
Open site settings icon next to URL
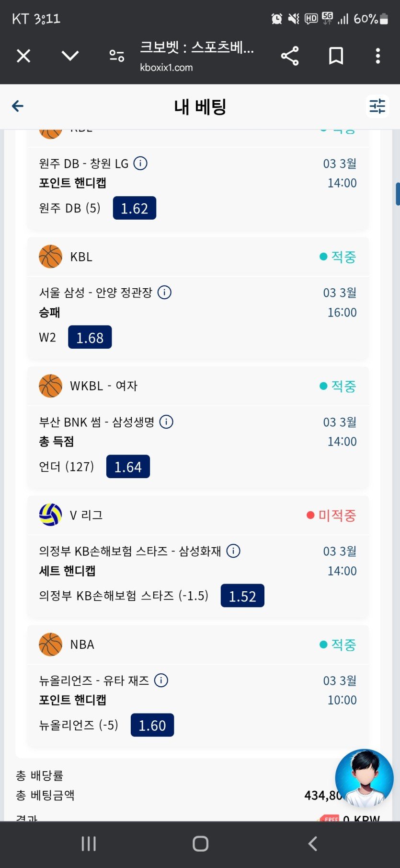point(116,56)
